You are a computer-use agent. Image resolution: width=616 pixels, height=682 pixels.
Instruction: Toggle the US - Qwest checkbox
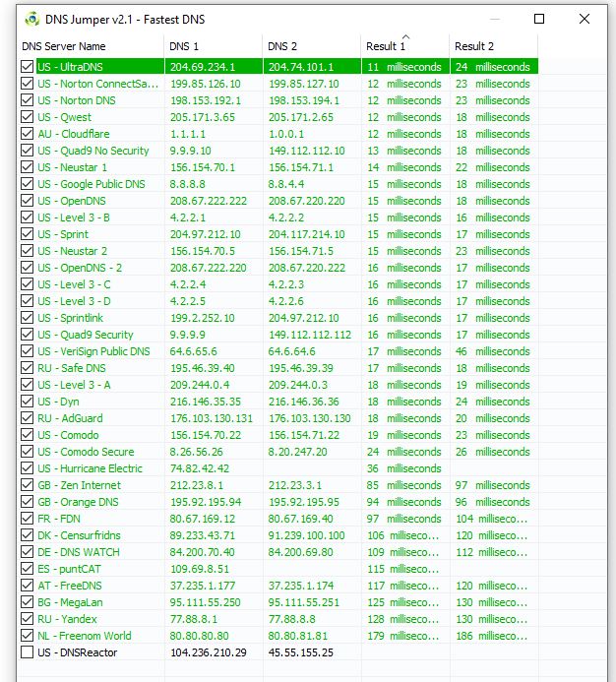[27, 117]
